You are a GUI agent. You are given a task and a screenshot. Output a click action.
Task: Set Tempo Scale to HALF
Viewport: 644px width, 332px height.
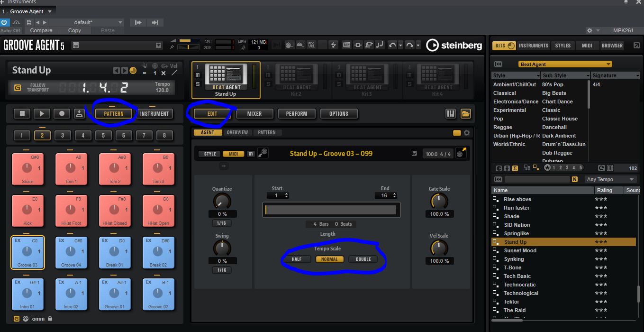(x=297, y=259)
